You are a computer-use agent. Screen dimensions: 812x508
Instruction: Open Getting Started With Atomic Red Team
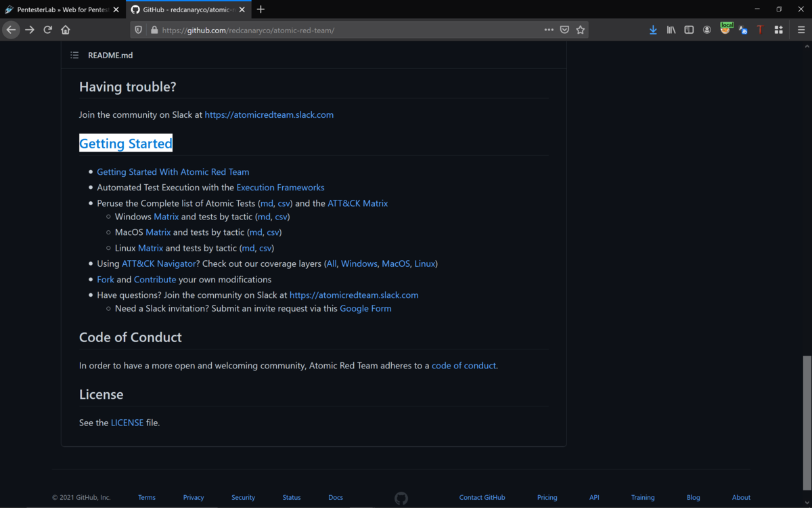coord(173,172)
